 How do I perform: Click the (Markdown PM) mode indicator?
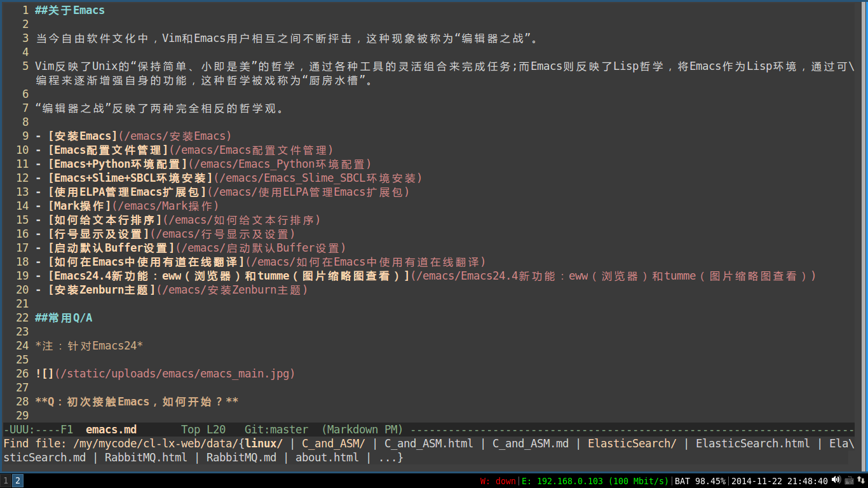(362, 430)
